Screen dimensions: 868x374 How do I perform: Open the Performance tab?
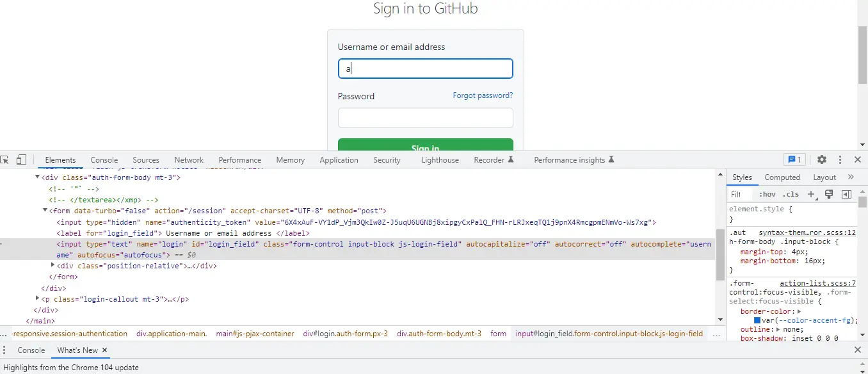point(240,160)
